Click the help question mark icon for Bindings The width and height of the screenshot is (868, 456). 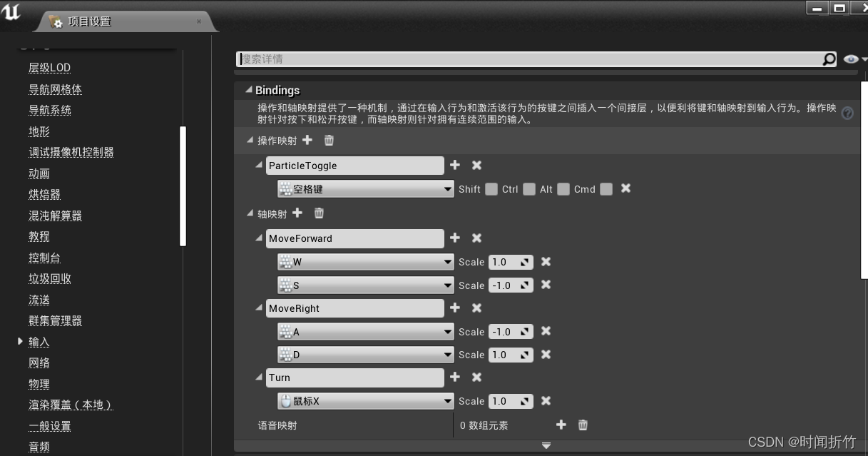click(x=847, y=113)
